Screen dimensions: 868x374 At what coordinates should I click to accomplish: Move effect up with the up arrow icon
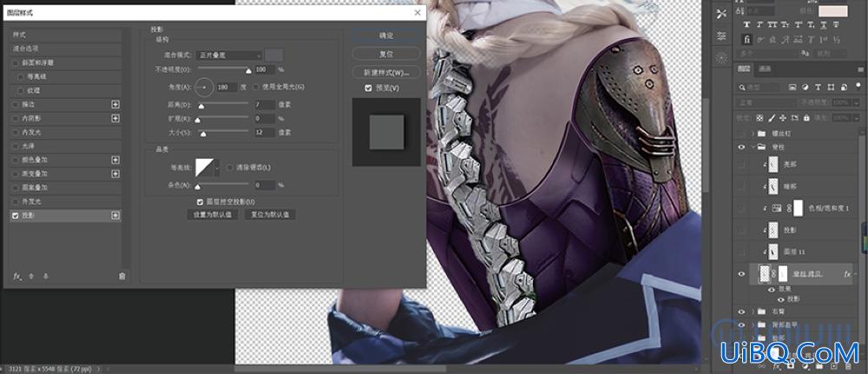tap(31, 276)
